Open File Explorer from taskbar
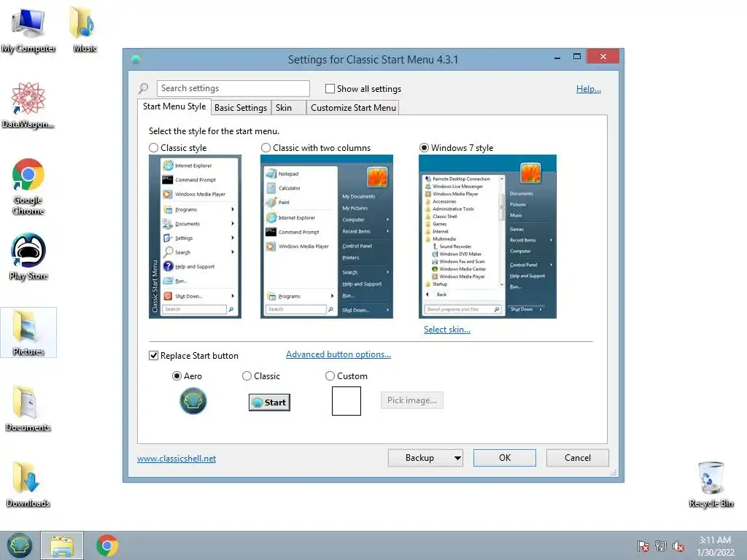Viewport: 747px width, 560px height. tap(62, 545)
